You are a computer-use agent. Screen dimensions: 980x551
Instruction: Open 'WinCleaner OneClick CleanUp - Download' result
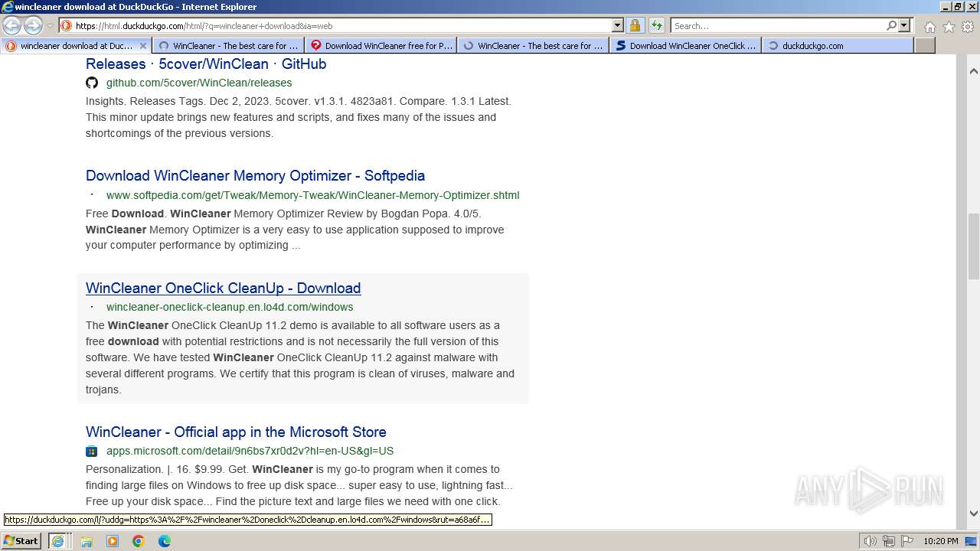coord(223,289)
